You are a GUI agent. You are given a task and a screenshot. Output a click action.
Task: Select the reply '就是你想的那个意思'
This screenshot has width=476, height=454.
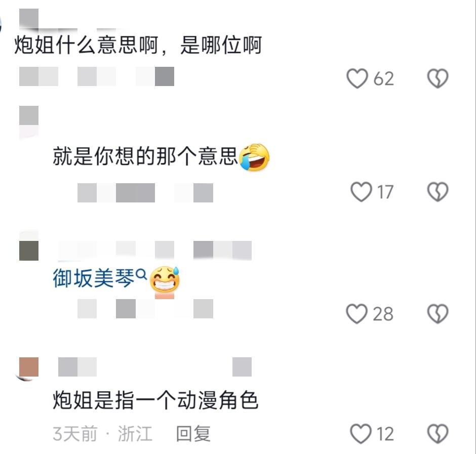click(x=145, y=156)
